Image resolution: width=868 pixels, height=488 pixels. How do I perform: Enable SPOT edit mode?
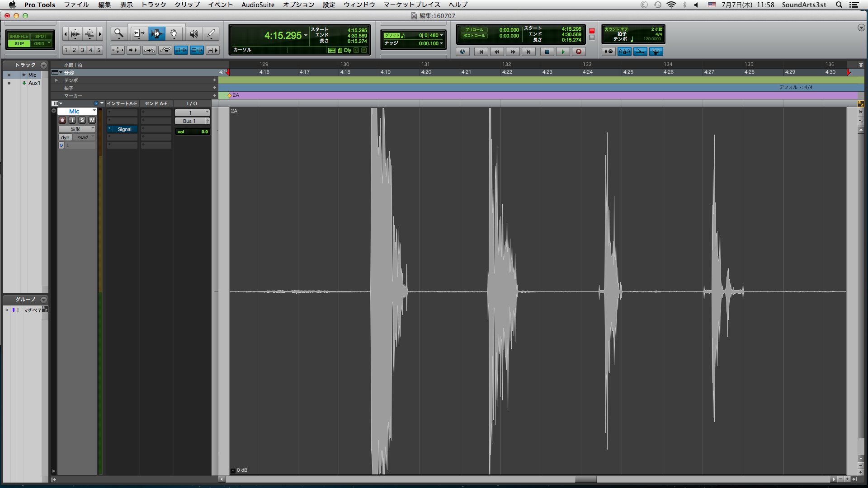pyautogui.click(x=41, y=36)
